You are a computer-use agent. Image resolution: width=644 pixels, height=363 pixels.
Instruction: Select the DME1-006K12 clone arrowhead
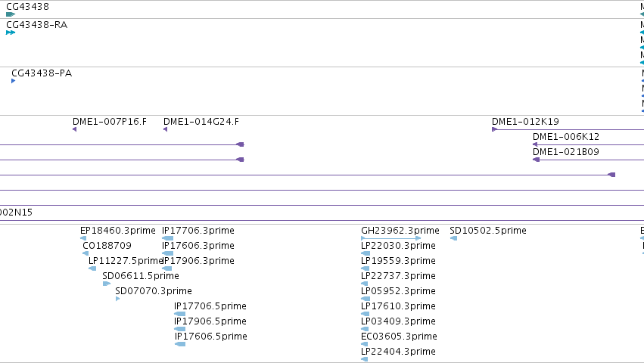535,144
